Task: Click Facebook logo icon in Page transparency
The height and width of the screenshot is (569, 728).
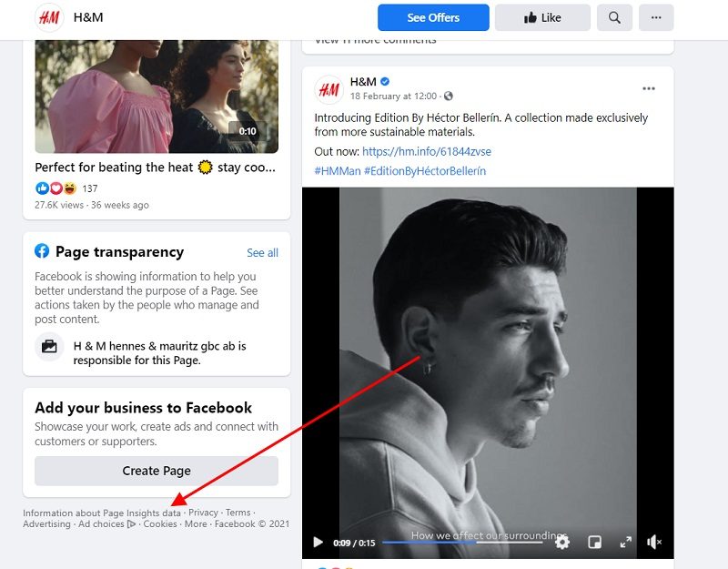Action: click(x=42, y=251)
